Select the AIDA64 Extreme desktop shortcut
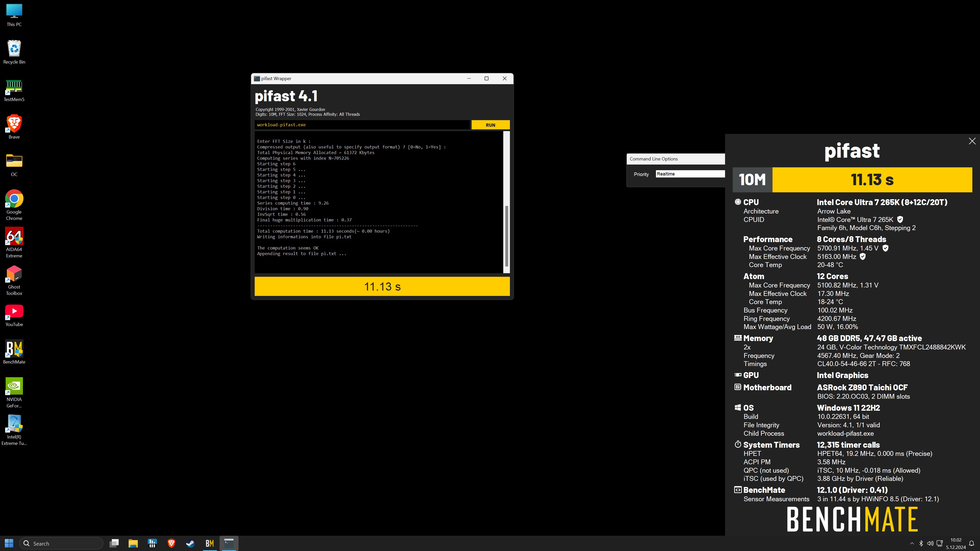 (14, 243)
